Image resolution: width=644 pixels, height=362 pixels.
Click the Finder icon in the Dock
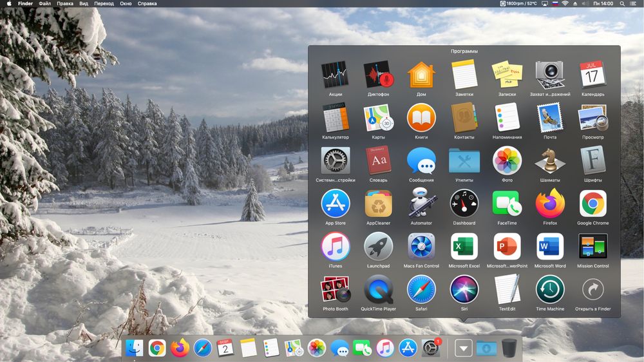tap(135, 348)
